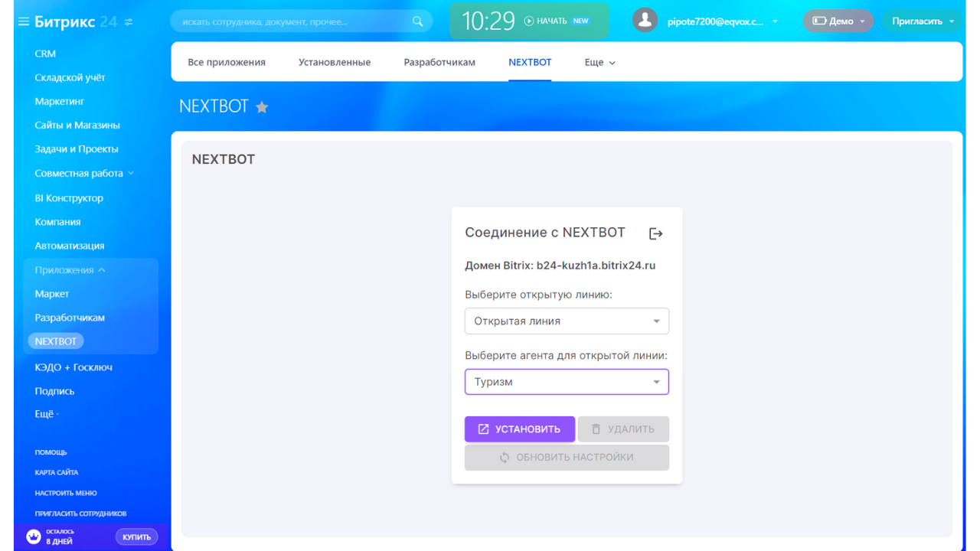This screenshot has width=980, height=551.
Task: Expand the Ещё sidebar item
Action: tap(47, 414)
